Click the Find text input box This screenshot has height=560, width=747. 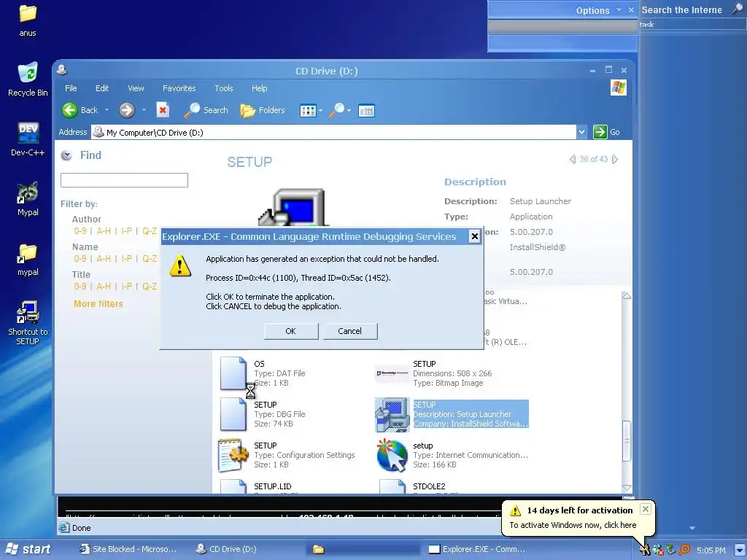click(124, 180)
